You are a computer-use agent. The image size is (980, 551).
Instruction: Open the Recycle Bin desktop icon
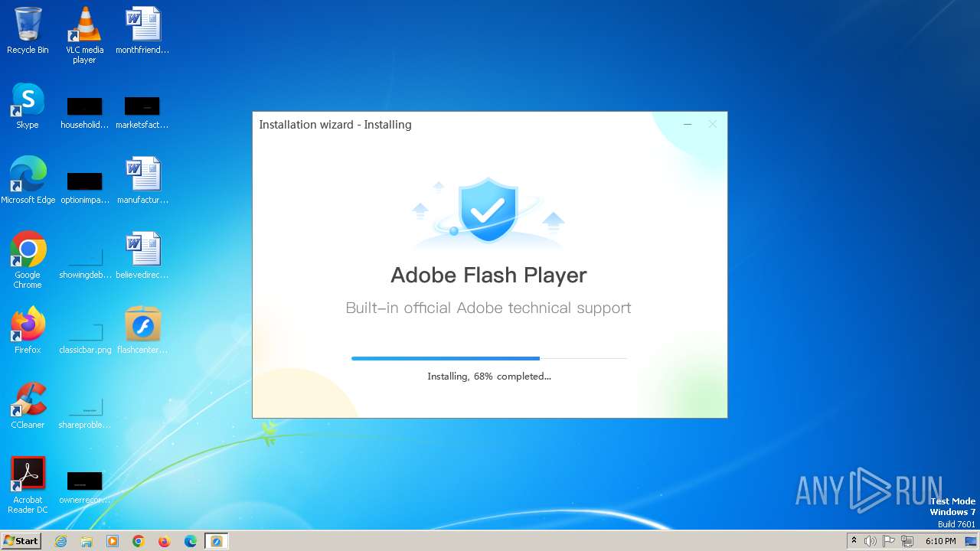pos(28,31)
